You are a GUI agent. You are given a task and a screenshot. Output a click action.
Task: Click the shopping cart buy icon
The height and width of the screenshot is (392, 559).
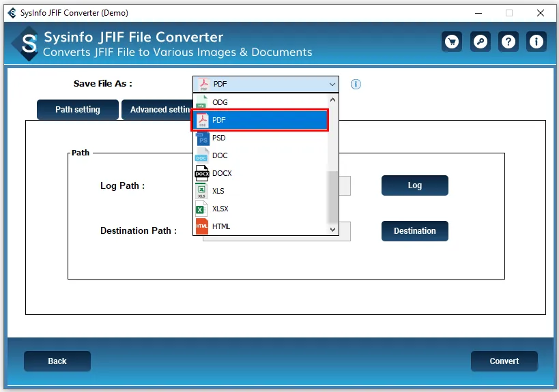click(452, 42)
